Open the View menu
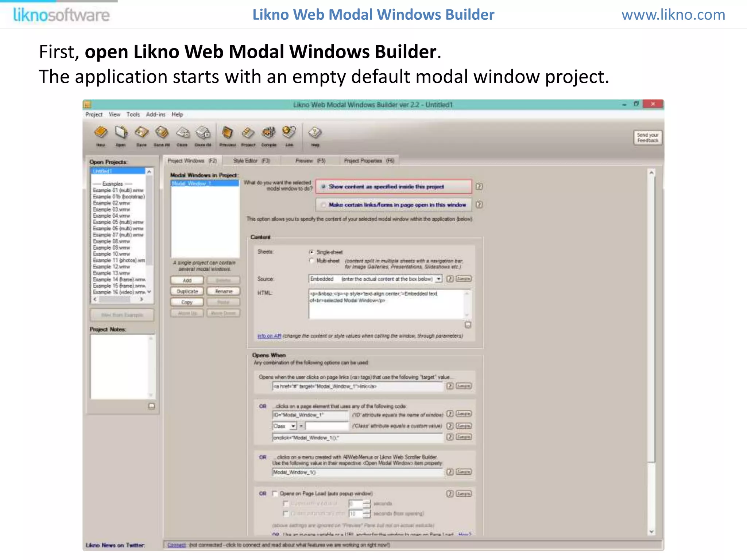Screen dimensions: 747x560 click(x=115, y=114)
